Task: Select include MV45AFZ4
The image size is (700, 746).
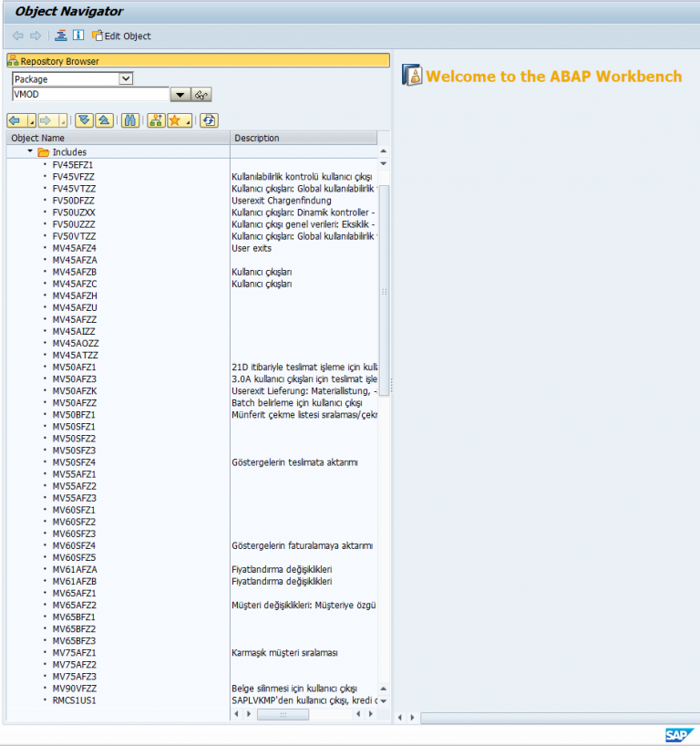Action: pyautogui.click(x=74, y=248)
